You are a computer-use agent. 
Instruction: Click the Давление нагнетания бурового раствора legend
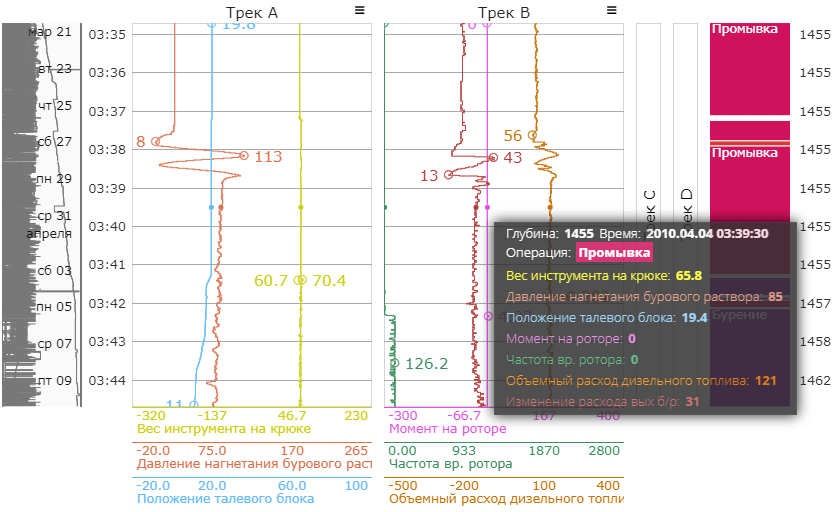point(254,464)
